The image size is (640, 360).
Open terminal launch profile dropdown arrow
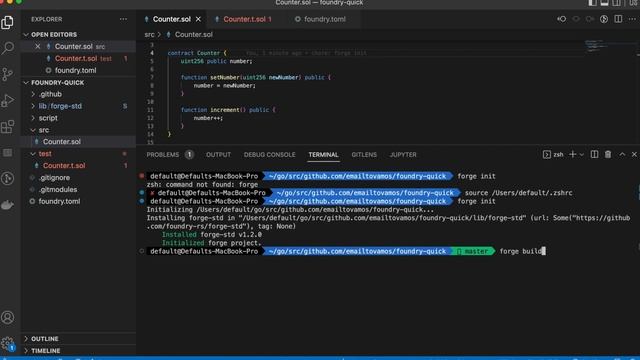[x=582, y=154]
